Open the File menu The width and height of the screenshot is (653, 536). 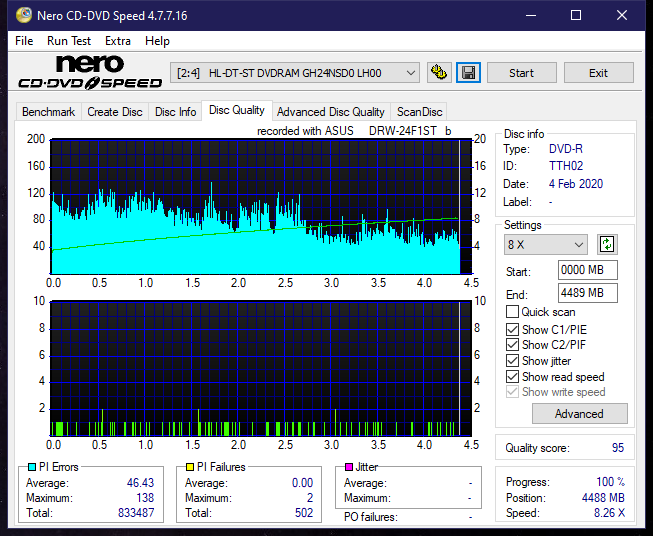click(24, 41)
